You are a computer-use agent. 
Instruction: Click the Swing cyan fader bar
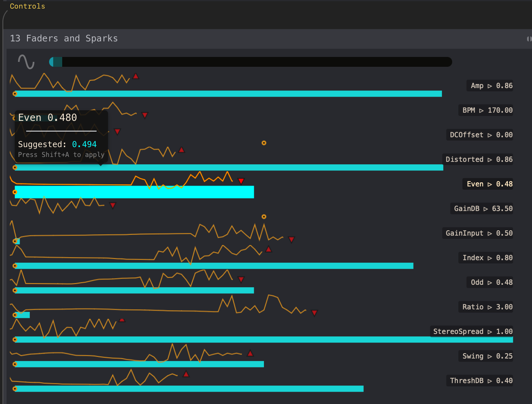139,364
